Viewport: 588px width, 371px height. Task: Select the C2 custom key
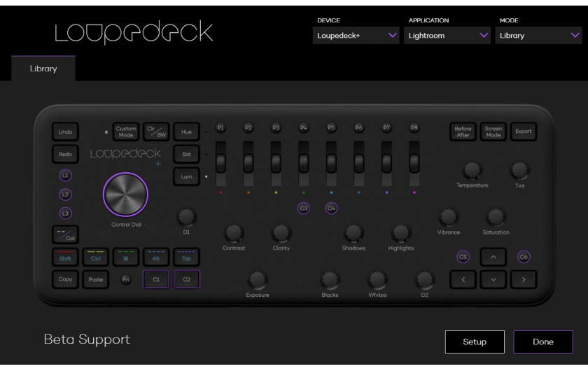pos(186,279)
